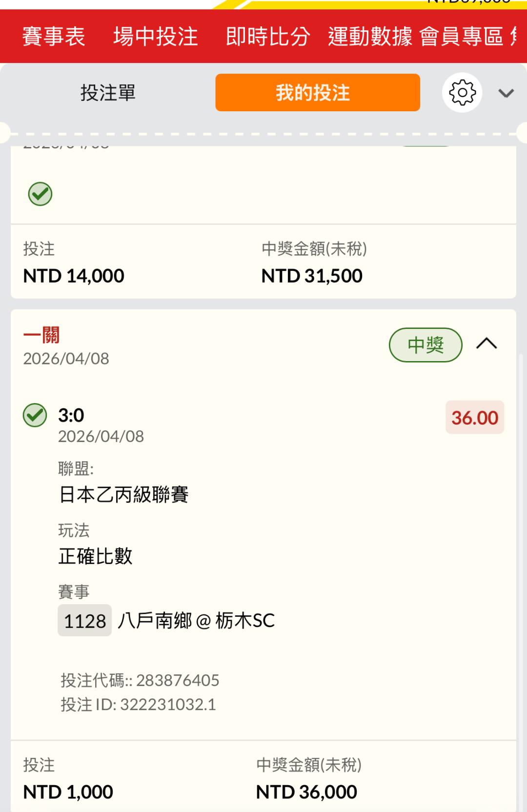Select the 我的投注 tab

coord(317,93)
